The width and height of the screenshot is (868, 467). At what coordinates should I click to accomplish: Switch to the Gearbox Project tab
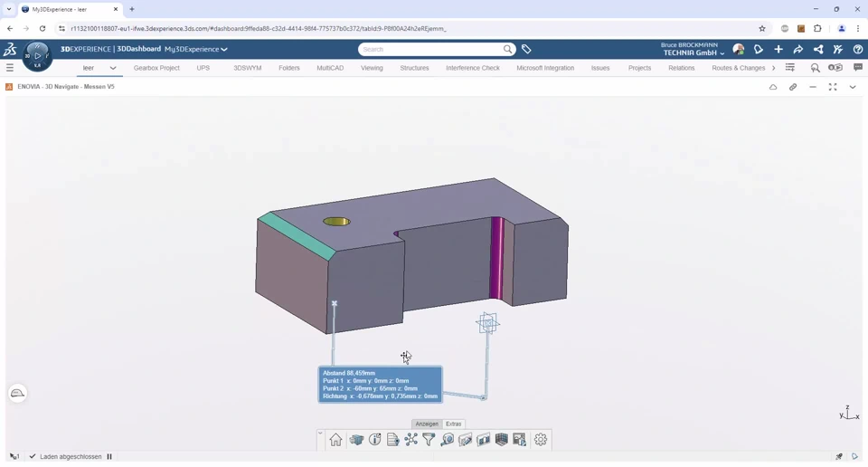click(156, 68)
